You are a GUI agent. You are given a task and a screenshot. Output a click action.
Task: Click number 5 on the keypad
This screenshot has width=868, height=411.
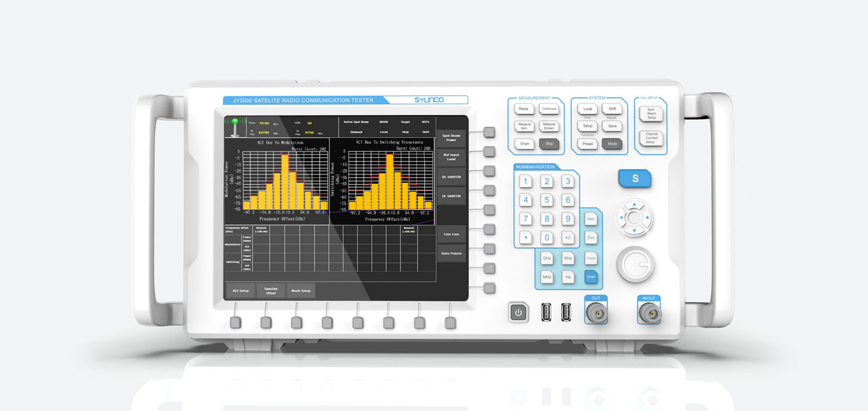[547, 200]
